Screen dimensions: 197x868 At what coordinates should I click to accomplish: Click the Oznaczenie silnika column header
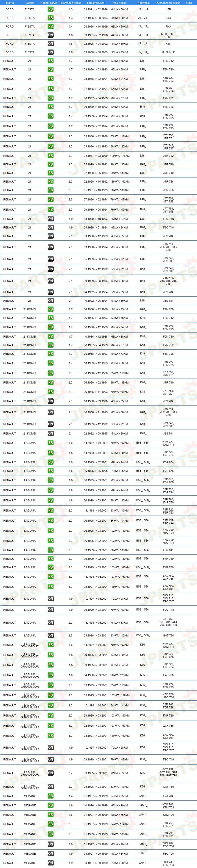coord(169,3)
